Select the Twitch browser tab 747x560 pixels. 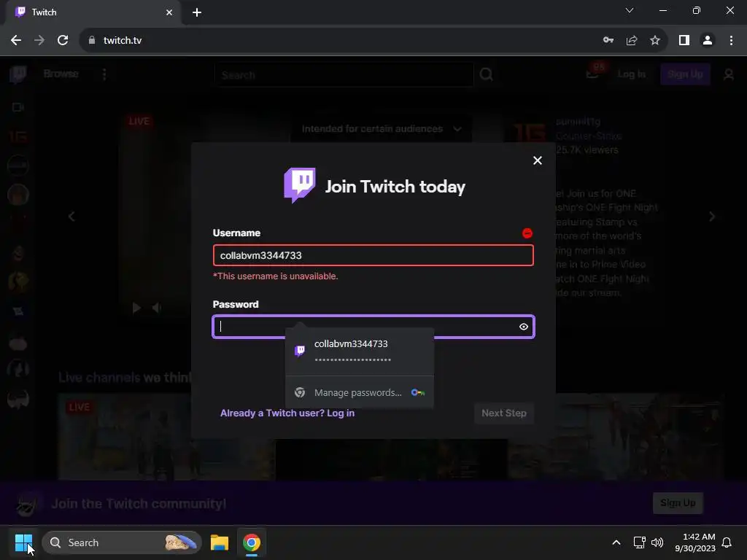coord(93,12)
